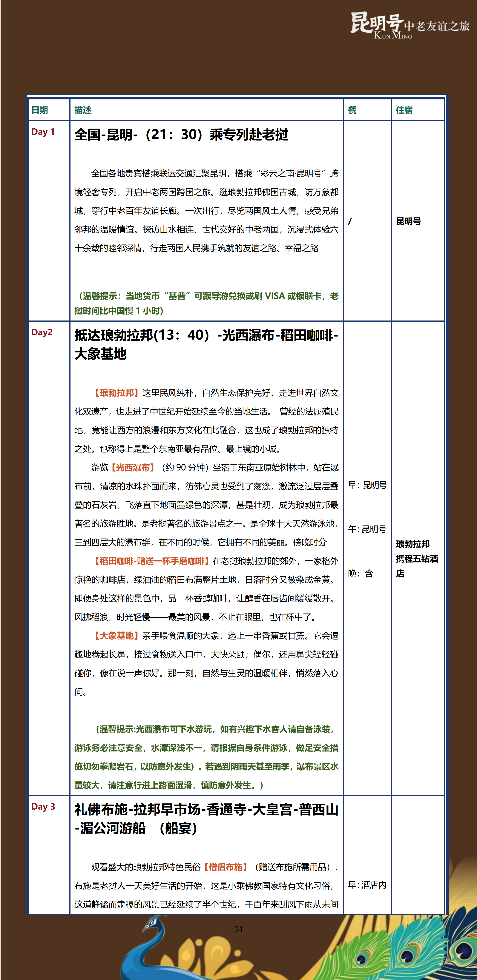Click 琅勃拉邦携程五钻酒店 lodging text
This screenshot has width=477, height=980.
pos(417,558)
